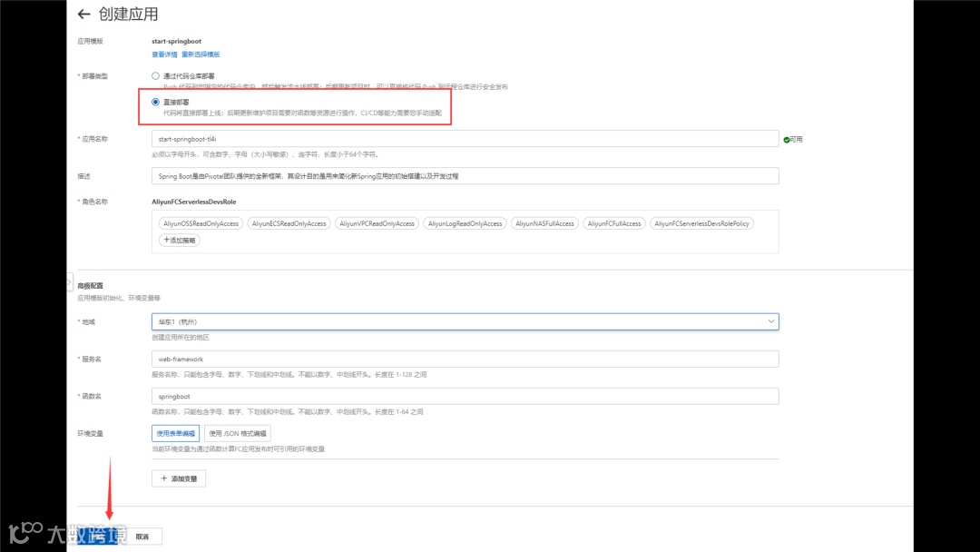This screenshot has width=980, height=552.
Task: Click the AliyunVPCReadOnlyAccess policy tag
Action: pos(377,223)
